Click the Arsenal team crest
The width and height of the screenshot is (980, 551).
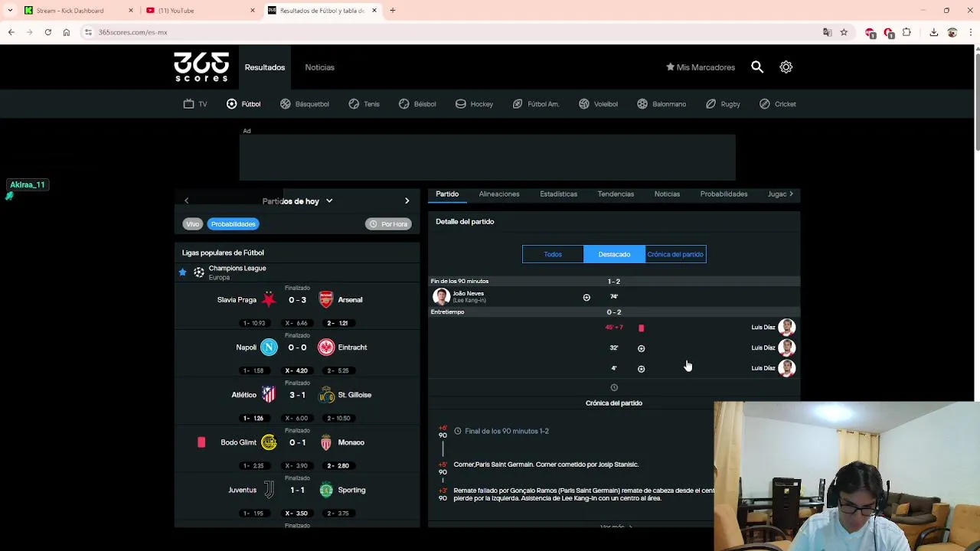[x=326, y=300]
